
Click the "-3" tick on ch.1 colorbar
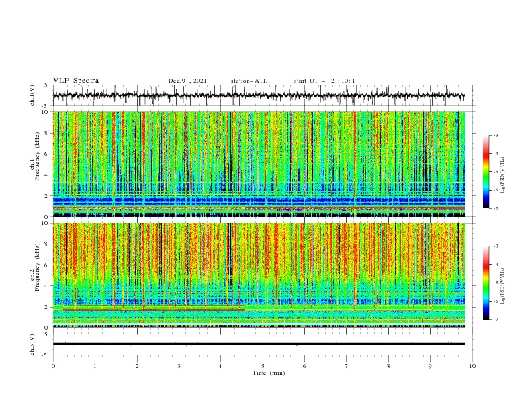point(496,135)
